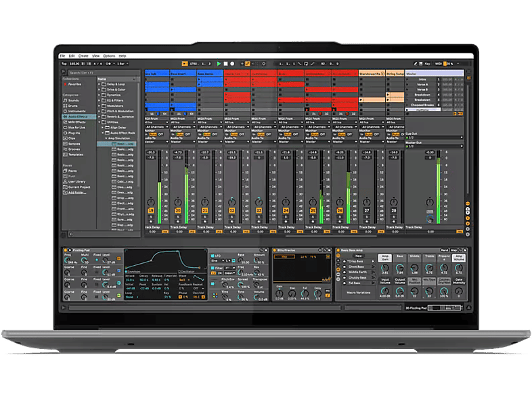Enable MIDI Map mode
The image size is (532, 397).
coord(439,64)
